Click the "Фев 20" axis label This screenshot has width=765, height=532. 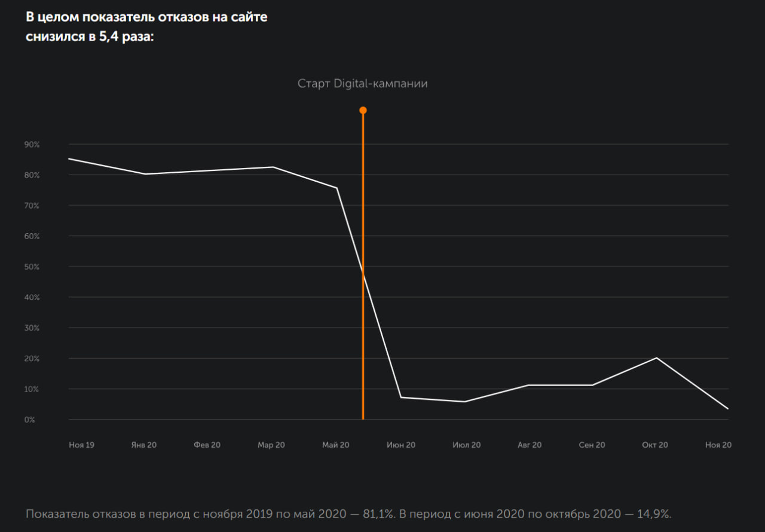point(207,445)
